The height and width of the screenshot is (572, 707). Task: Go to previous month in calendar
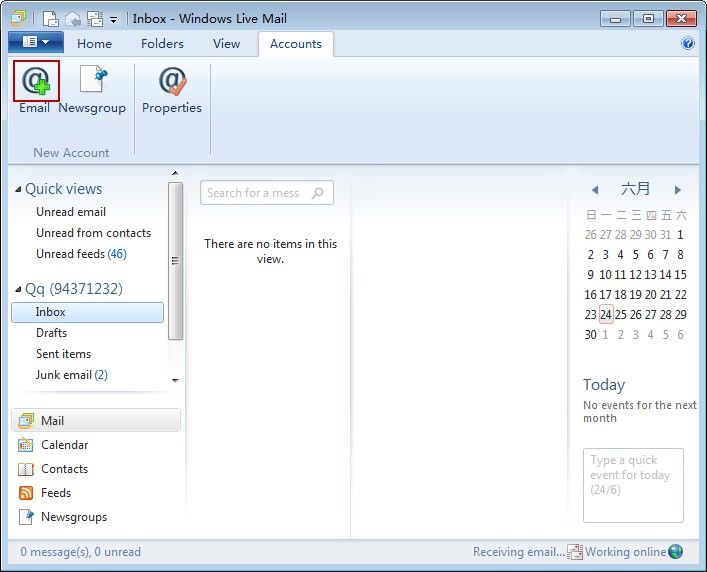point(595,190)
